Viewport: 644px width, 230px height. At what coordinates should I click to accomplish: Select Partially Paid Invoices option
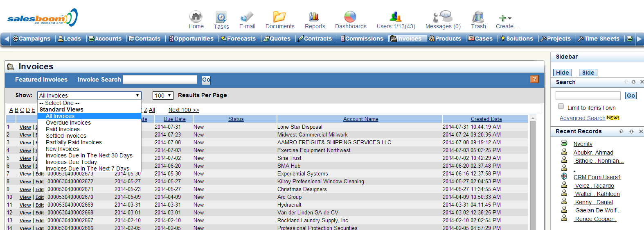click(x=74, y=142)
